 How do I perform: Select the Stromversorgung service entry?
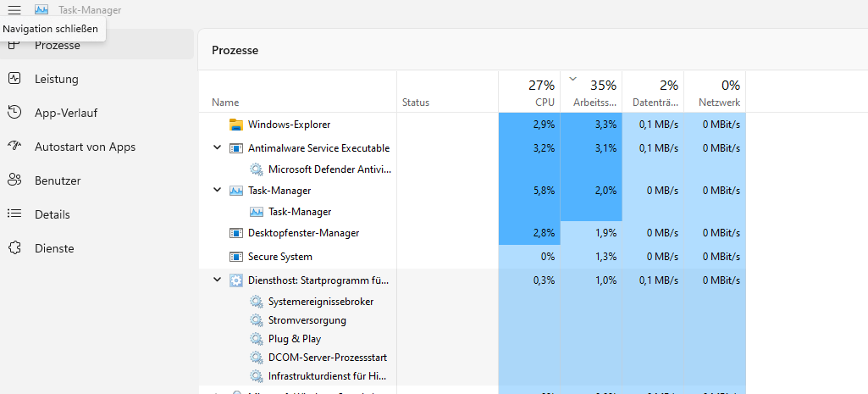click(473, 320)
